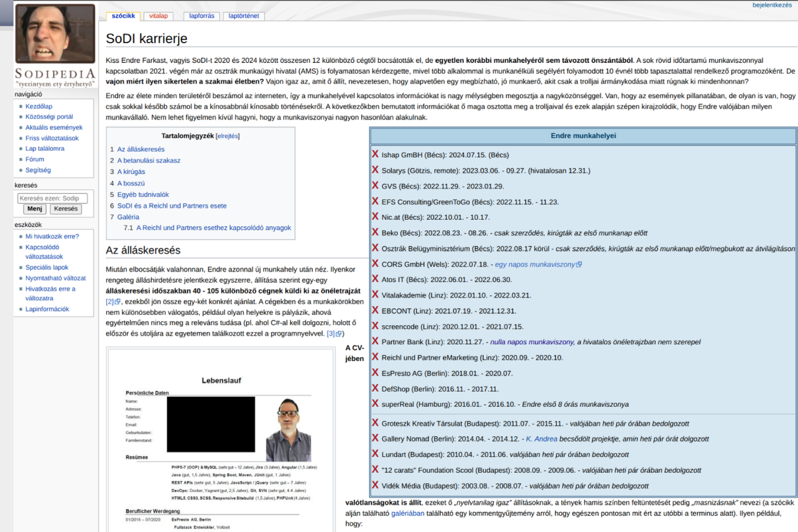Hide table of contents via elrejtés
The image size is (798, 532).
[x=228, y=136]
